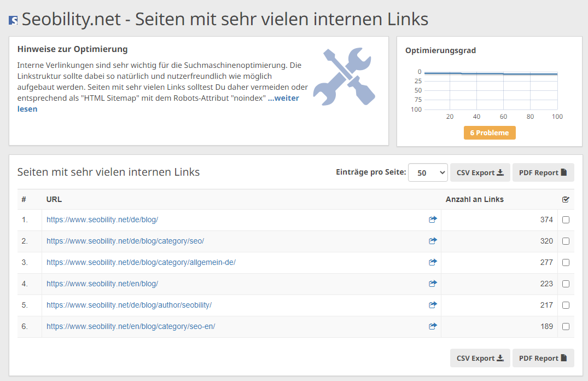Image resolution: width=588 pixels, height=381 pixels.
Task: Sort by the 'Anzahl an Links' column header
Action: point(474,200)
